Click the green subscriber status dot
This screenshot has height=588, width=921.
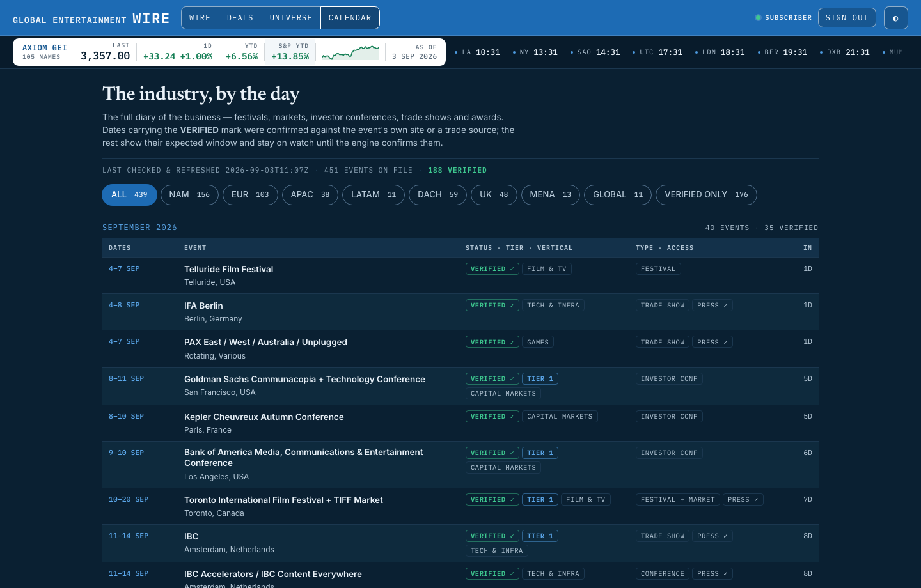click(758, 18)
